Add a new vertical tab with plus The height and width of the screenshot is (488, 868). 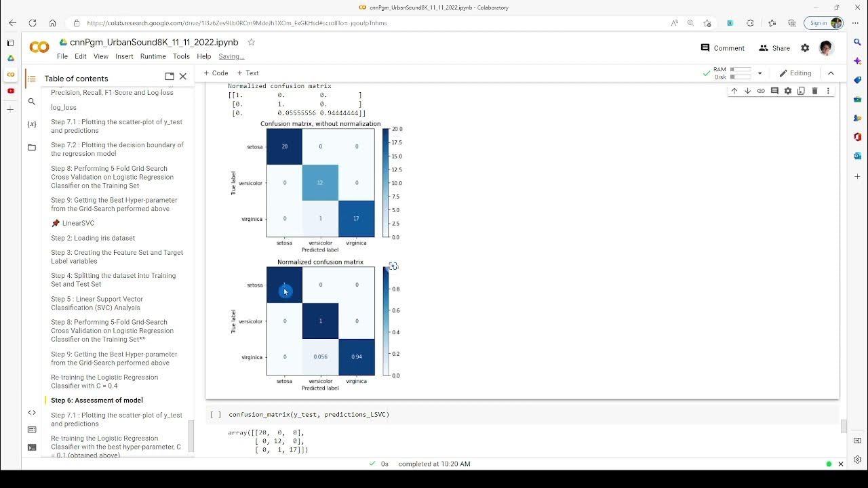pos(10,109)
